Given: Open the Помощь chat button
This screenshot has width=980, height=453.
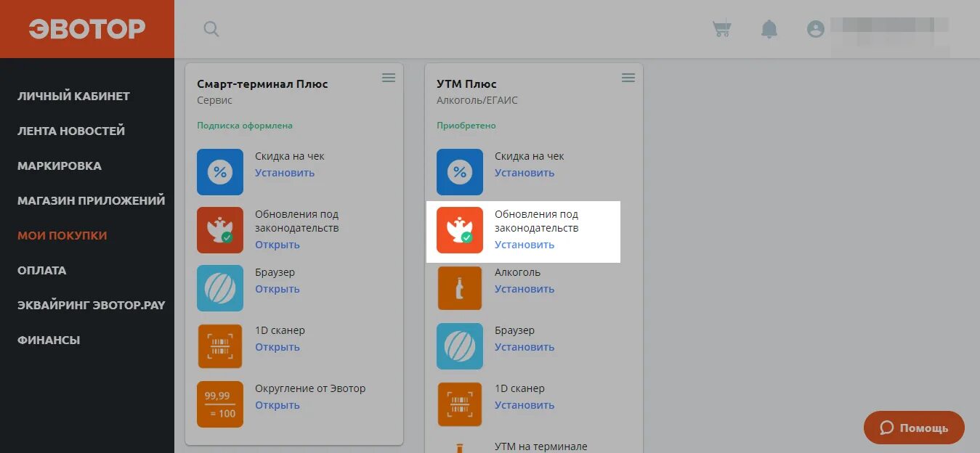Looking at the screenshot, I should point(914,428).
